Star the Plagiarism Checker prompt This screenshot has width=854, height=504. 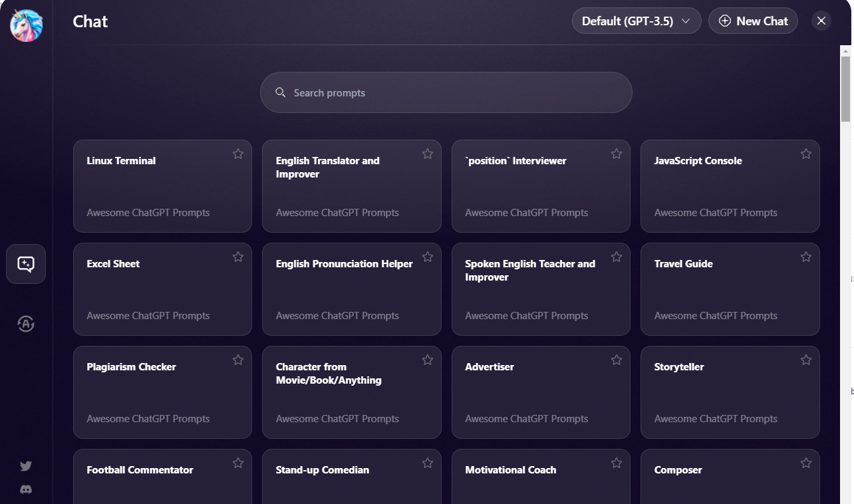click(x=238, y=360)
